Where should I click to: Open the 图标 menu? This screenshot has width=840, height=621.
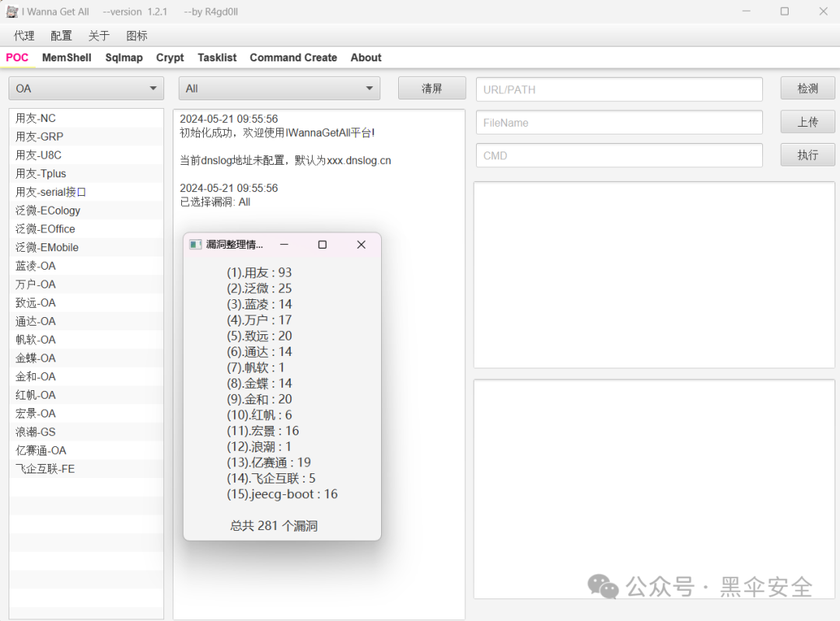(137, 36)
